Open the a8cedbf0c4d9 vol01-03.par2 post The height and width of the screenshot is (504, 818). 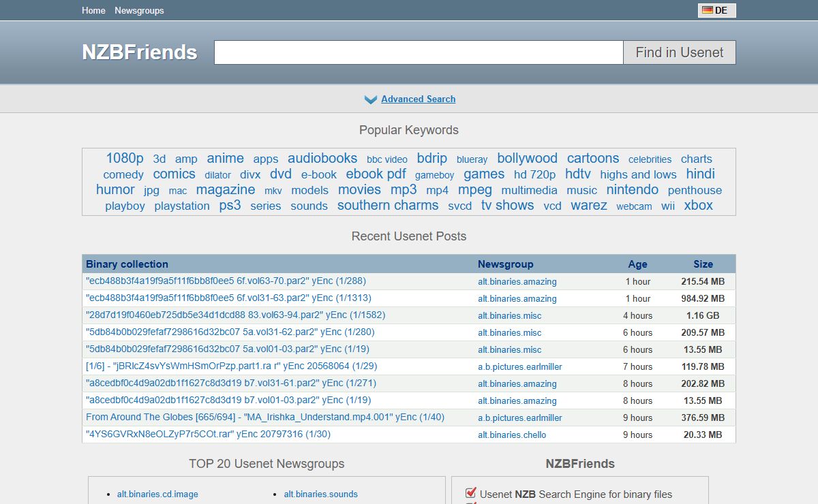pos(228,400)
